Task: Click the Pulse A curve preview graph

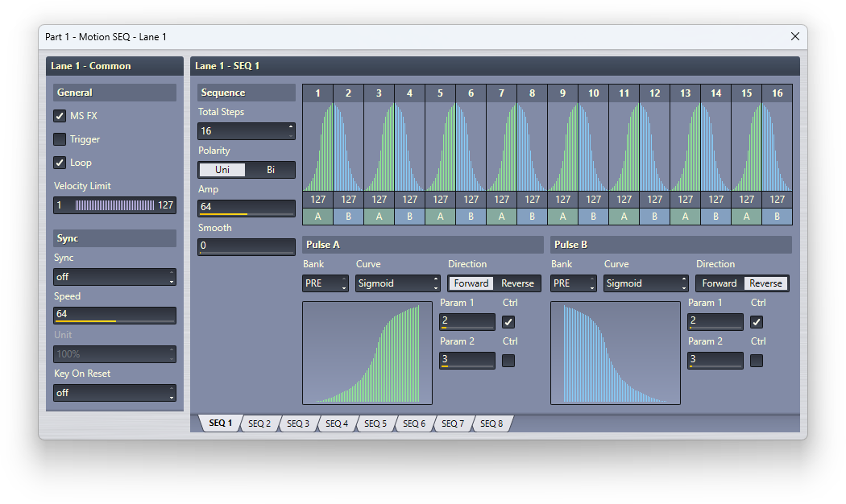Action: pos(367,353)
